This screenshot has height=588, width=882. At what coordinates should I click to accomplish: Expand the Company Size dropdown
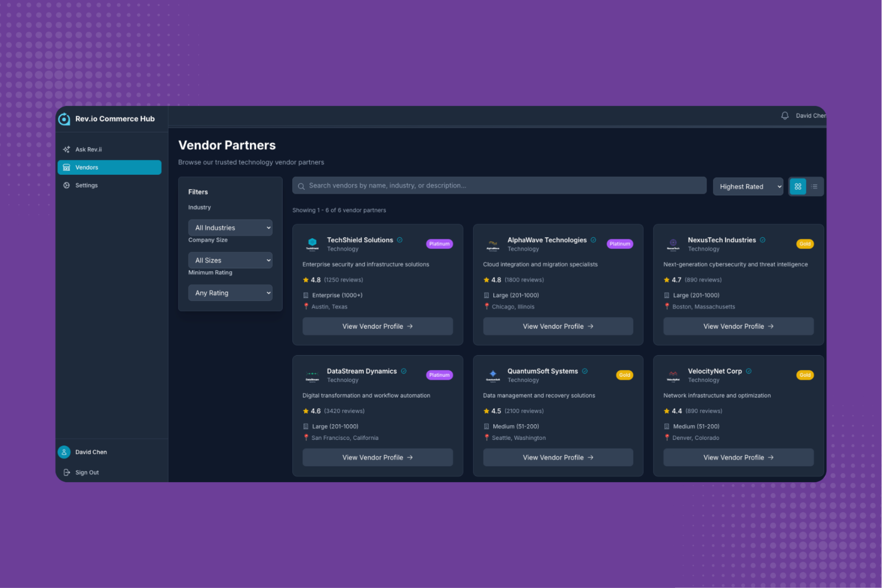click(230, 260)
